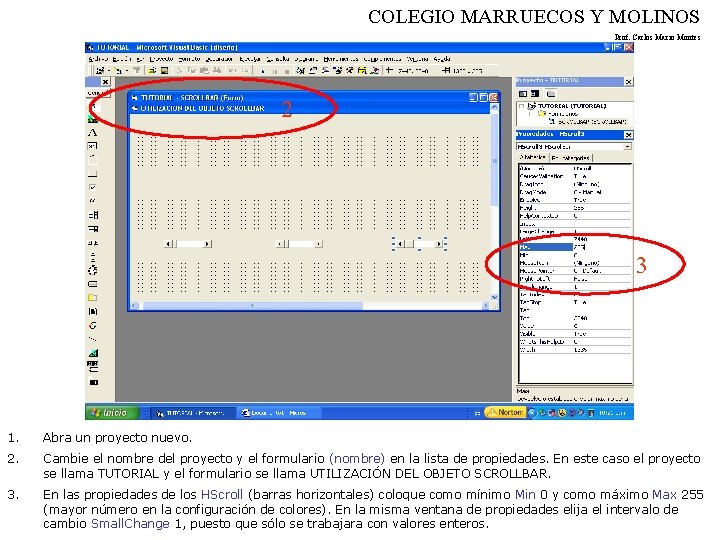Click the Start (run) toolbar button
The width and height of the screenshot is (720, 540).
263,71
